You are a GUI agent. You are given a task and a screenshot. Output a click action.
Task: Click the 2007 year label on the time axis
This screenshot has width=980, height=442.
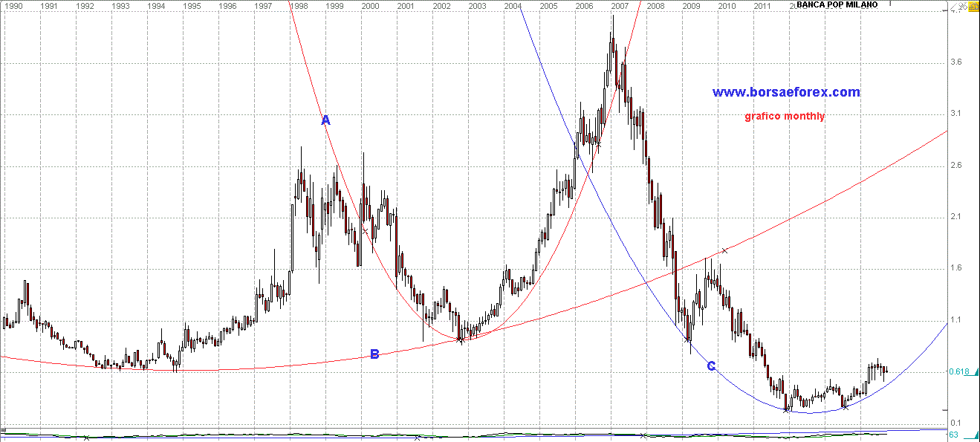tap(620, 6)
